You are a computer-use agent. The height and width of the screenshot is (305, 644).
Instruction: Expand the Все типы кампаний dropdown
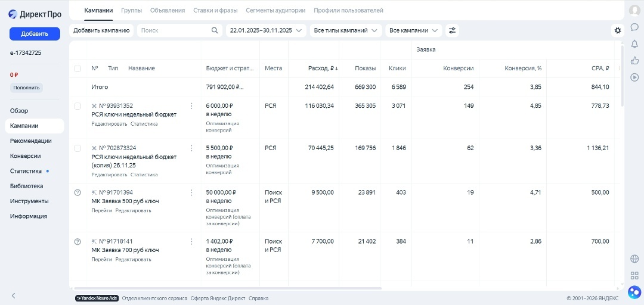pos(346,30)
